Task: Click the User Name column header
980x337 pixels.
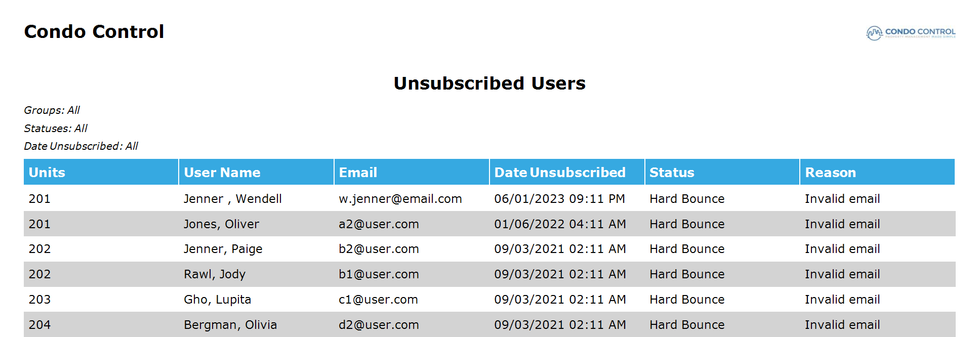Action: click(256, 172)
